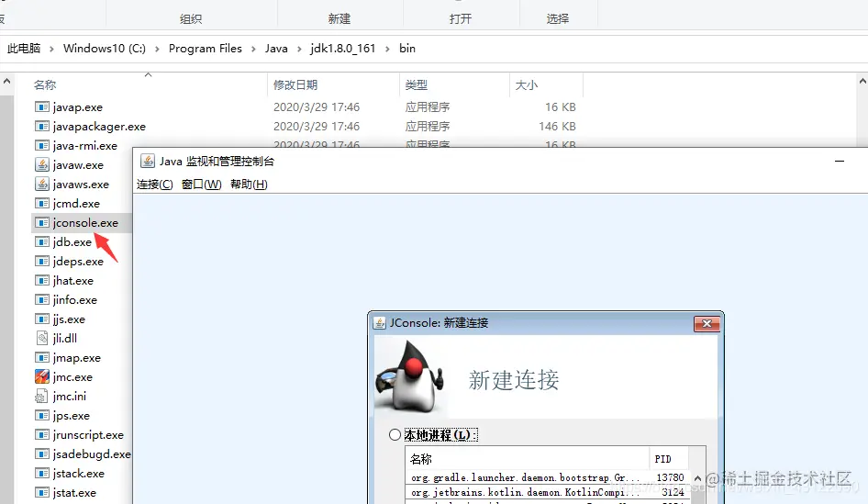The height and width of the screenshot is (504, 868).
Task: Click the jmc.exe Mission Control icon
Action: (41, 376)
